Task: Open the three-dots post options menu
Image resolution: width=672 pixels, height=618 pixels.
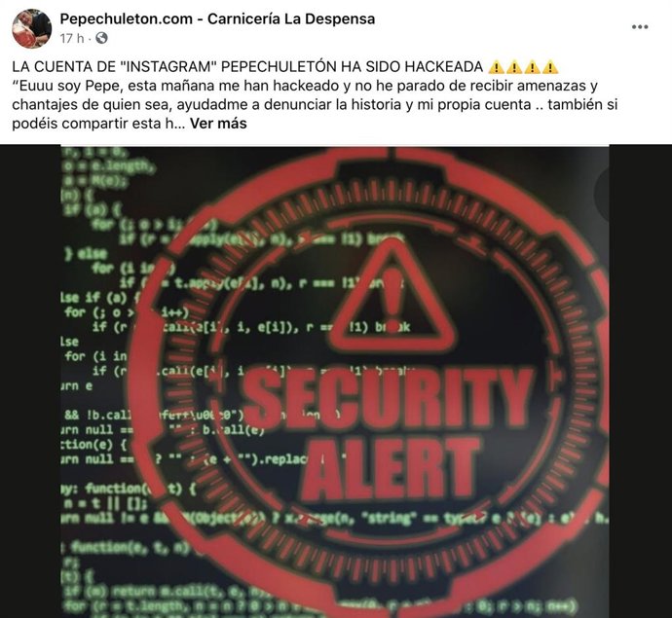Action: [640, 27]
